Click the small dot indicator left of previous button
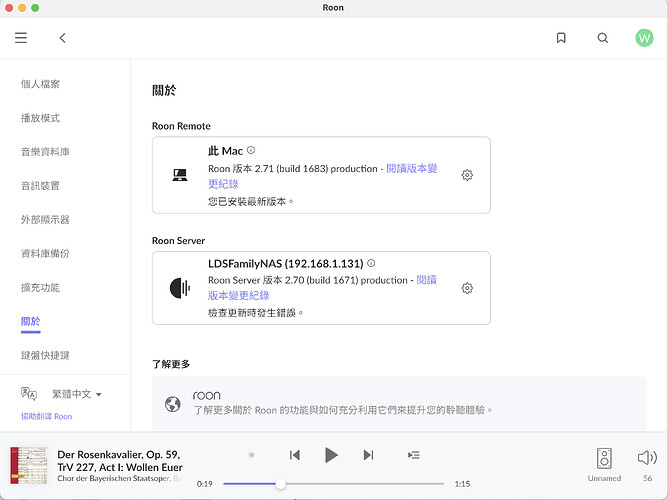This screenshot has width=668, height=500. click(x=251, y=455)
